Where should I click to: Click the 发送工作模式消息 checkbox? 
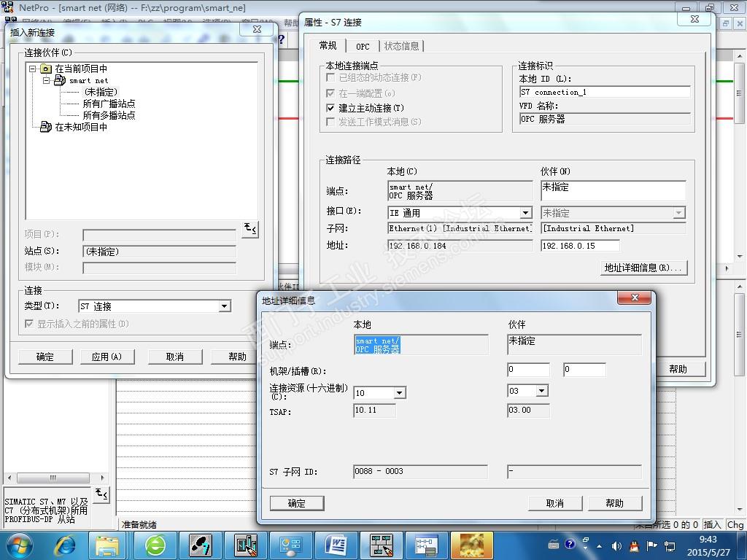pyautogui.click(x=330, y=122)
